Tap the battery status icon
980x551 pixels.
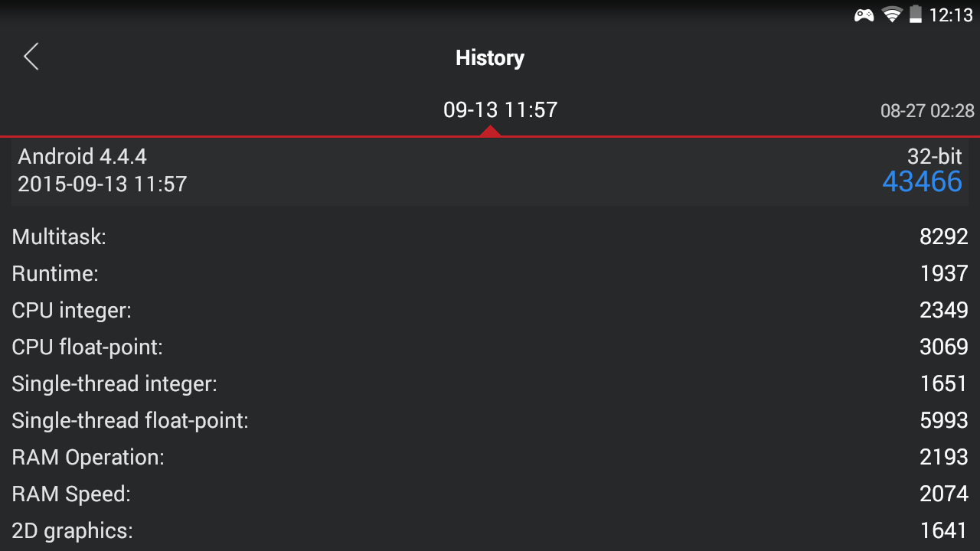point(916,15)
